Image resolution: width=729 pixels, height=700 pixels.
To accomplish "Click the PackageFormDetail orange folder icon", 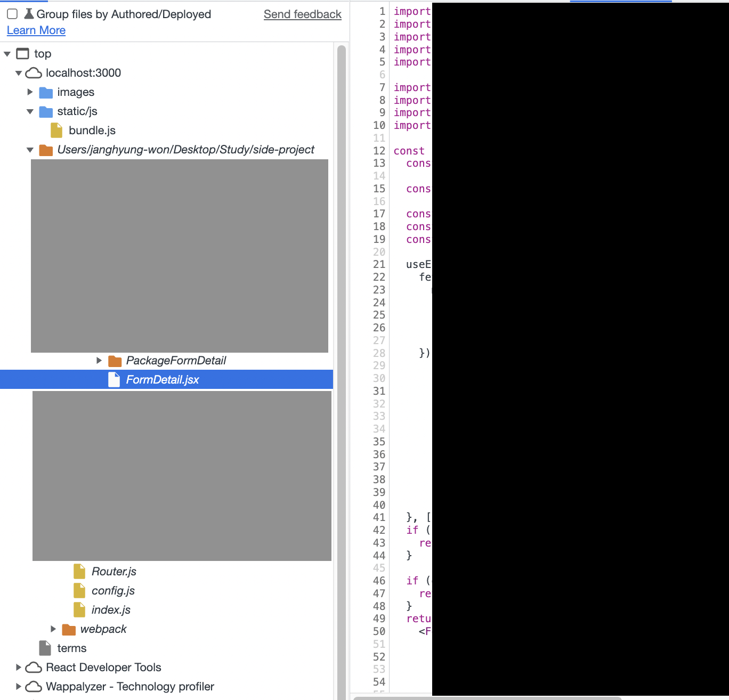I will pyautogui.click(x=115, y=361).
